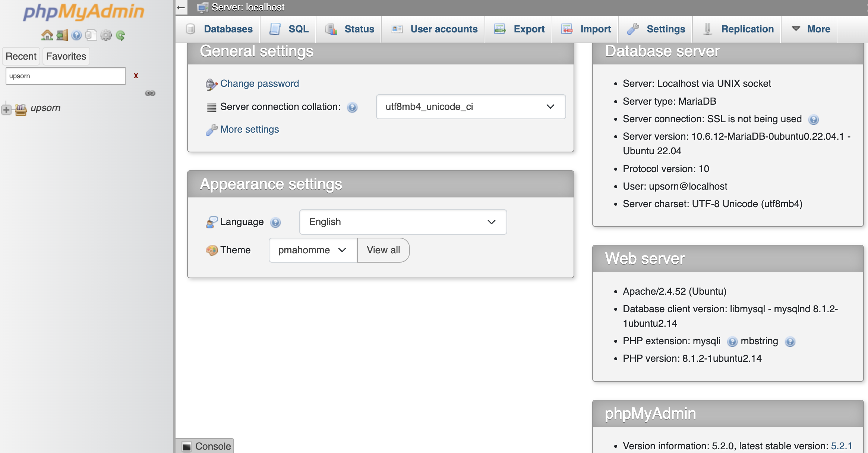
Task: Click the View all themes button
Action: tap(383, 250)
